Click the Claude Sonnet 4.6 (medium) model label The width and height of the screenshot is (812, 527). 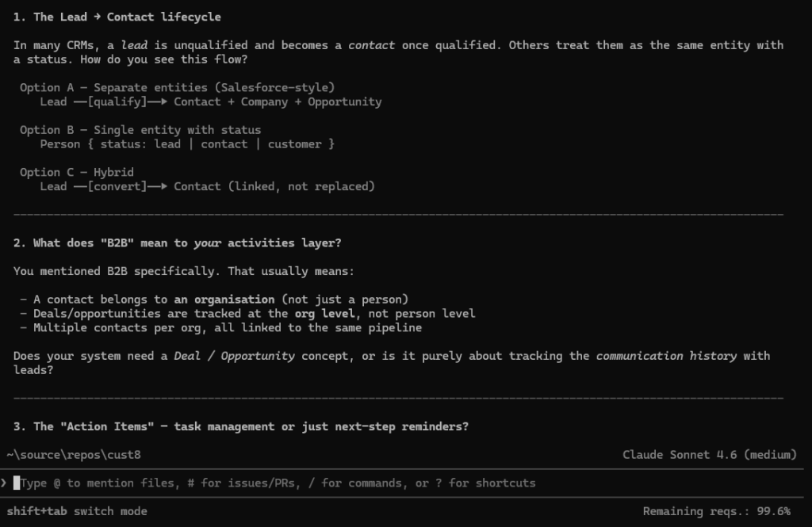pyautogui.click(x=709, y=454)
